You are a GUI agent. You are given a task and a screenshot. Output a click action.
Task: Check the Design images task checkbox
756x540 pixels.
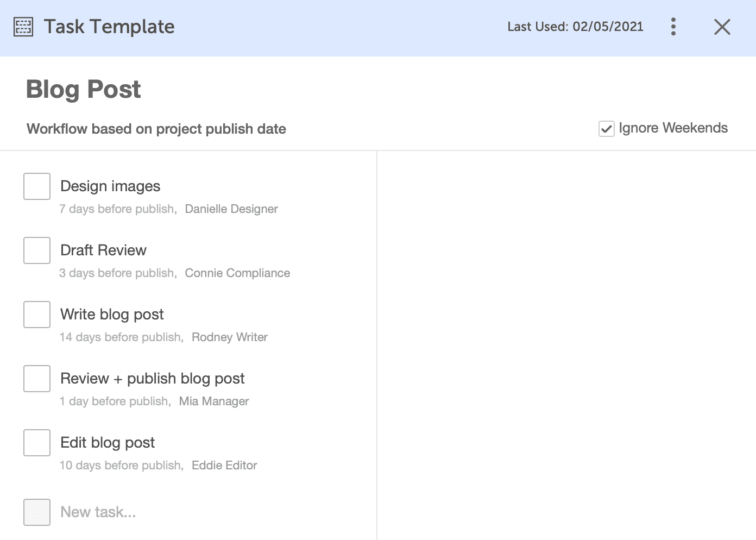coord(36,186)
